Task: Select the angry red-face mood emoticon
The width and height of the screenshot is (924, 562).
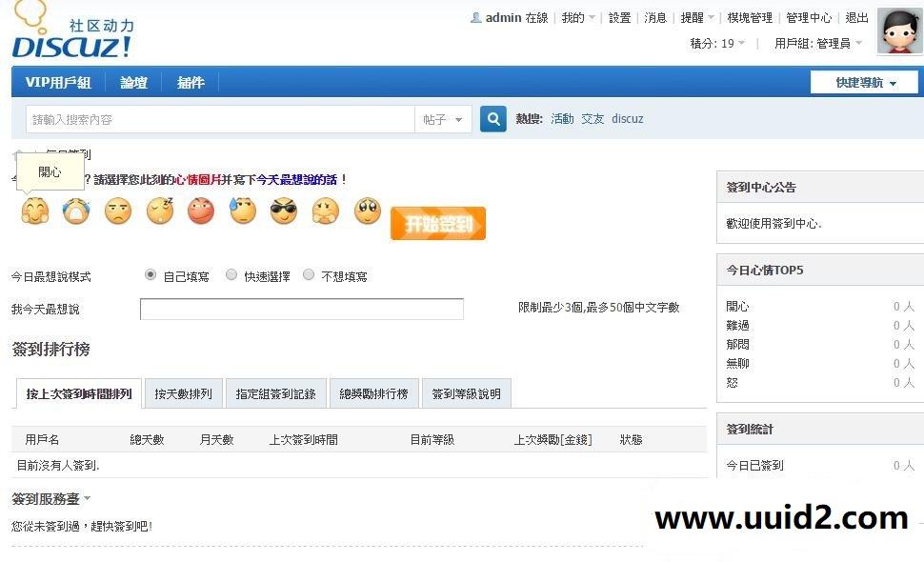Action: (201, 211)
